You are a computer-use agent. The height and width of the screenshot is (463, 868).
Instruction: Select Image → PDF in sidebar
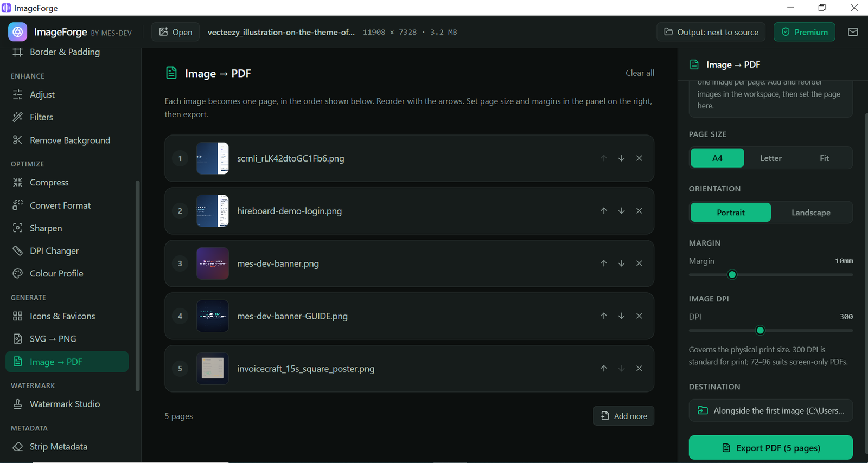click(67, 362)
